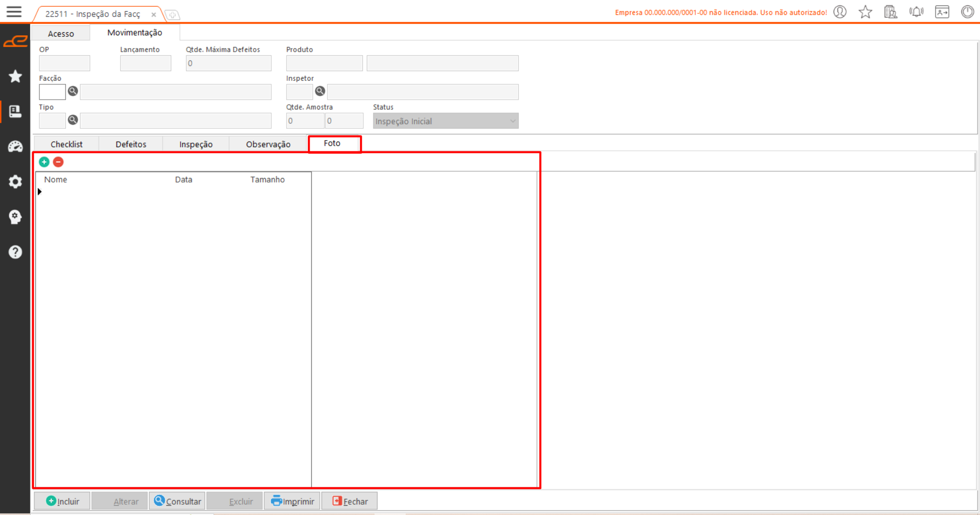Click the Imprimir button

(x=292, y=501)
